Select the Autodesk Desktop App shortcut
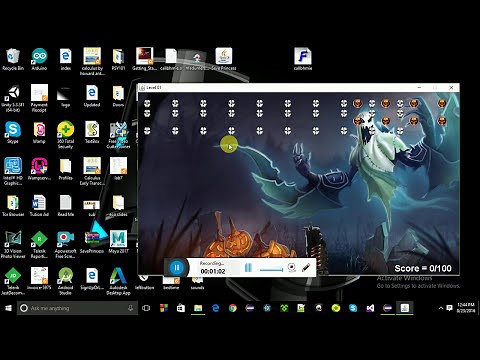The width and height of the screenshot is (480, 360). 118,281
